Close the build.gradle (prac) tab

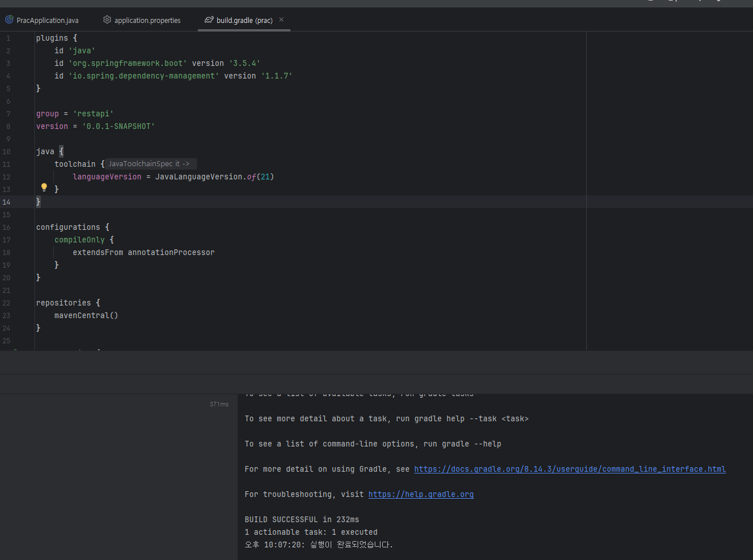click(281, 19)
